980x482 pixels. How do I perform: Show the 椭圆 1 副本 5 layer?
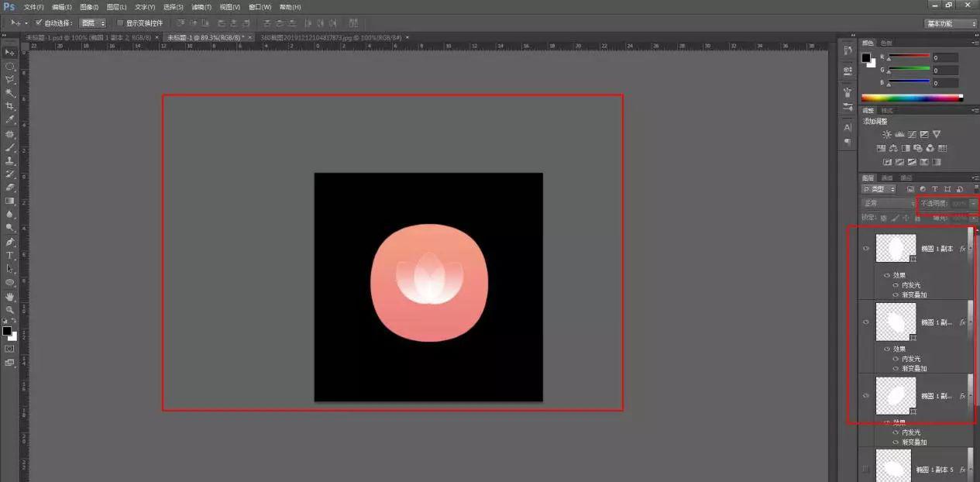[866, 470]
